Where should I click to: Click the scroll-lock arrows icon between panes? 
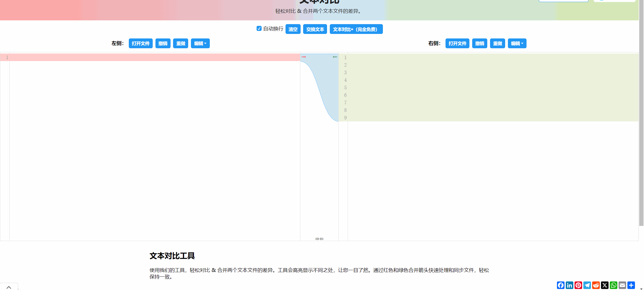[x=319, y=239]
